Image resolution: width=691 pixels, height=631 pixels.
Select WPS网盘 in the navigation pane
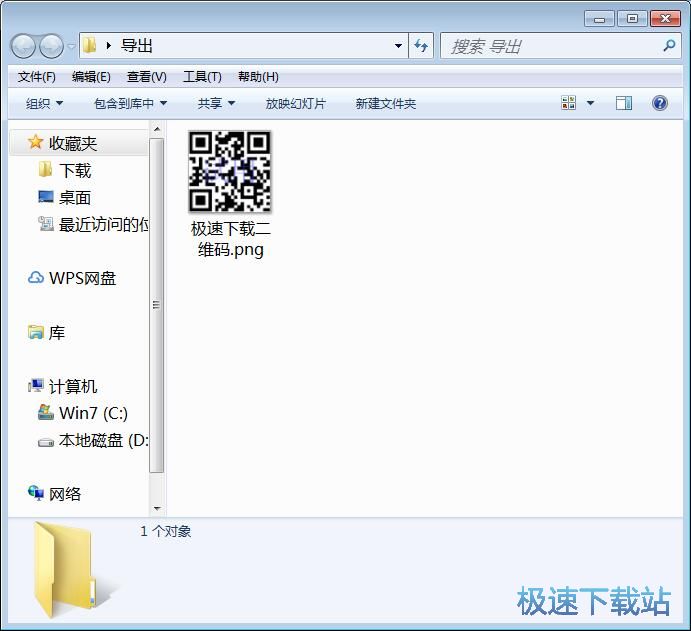pyautogui.click(x=82, y=278)
